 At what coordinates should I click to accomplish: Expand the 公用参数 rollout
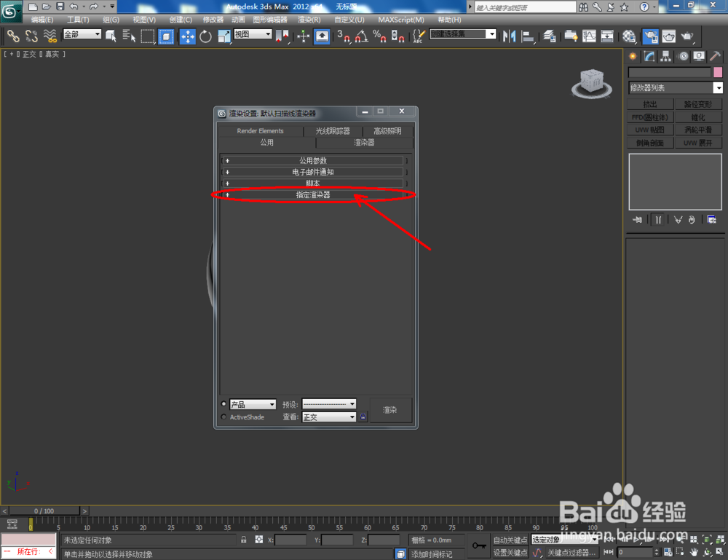coord(312,161)
